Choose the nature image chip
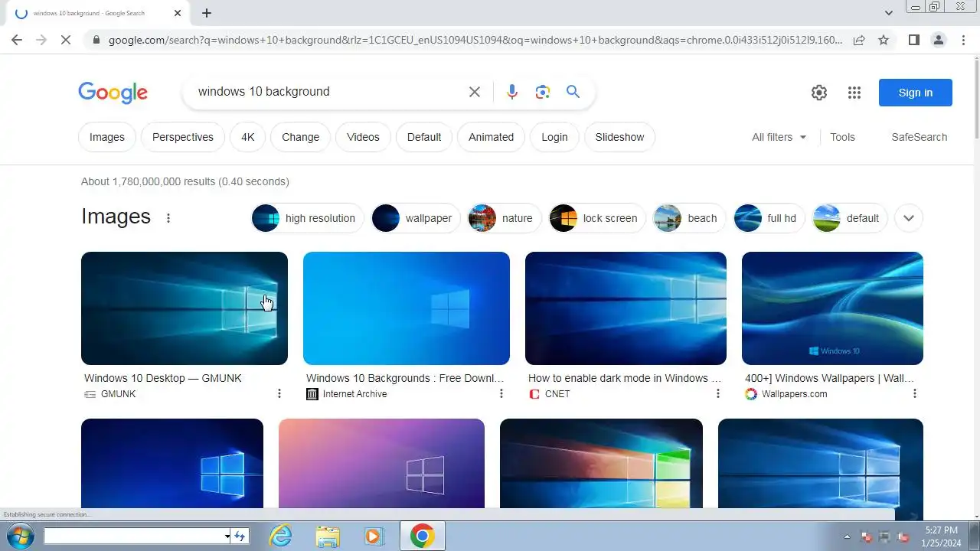 click(x=505, y=218)
